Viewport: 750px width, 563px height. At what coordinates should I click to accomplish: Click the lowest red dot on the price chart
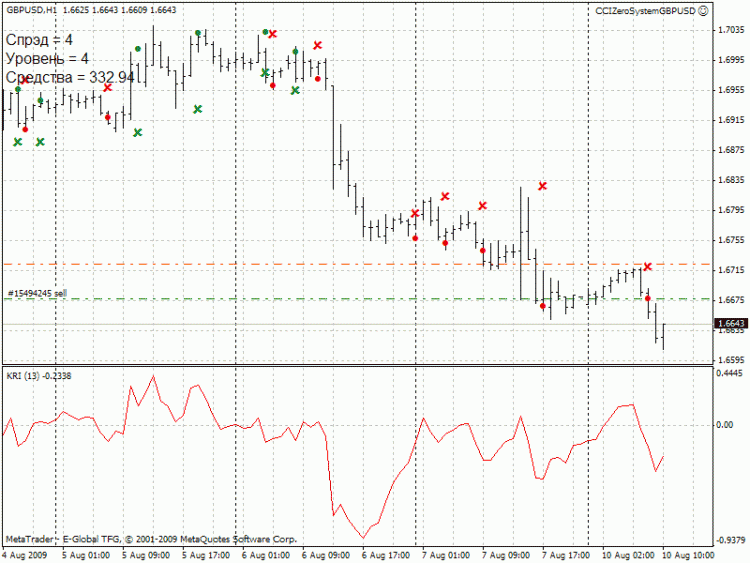pos(543,306)
